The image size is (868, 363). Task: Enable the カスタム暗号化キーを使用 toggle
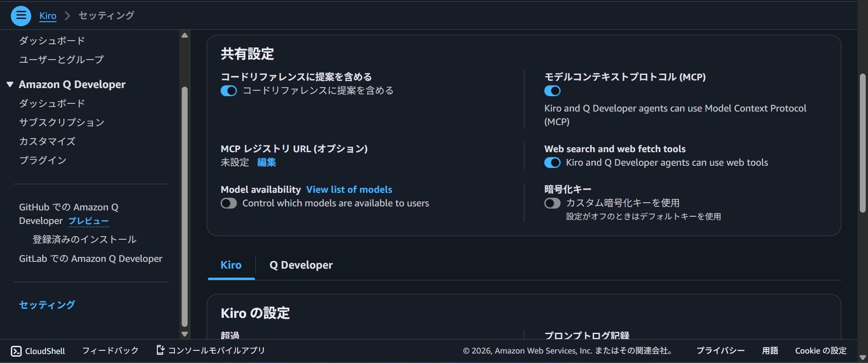point(552,203)
